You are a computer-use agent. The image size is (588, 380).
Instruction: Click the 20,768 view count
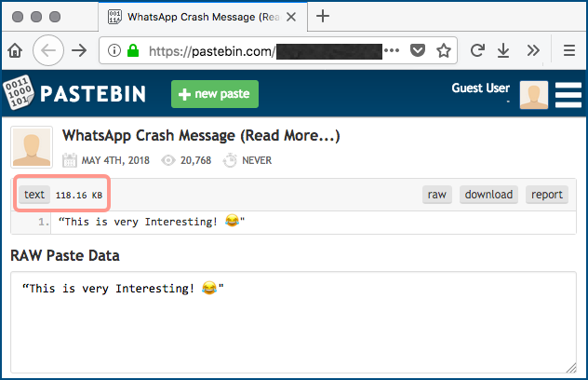click(x=195, y=160)
